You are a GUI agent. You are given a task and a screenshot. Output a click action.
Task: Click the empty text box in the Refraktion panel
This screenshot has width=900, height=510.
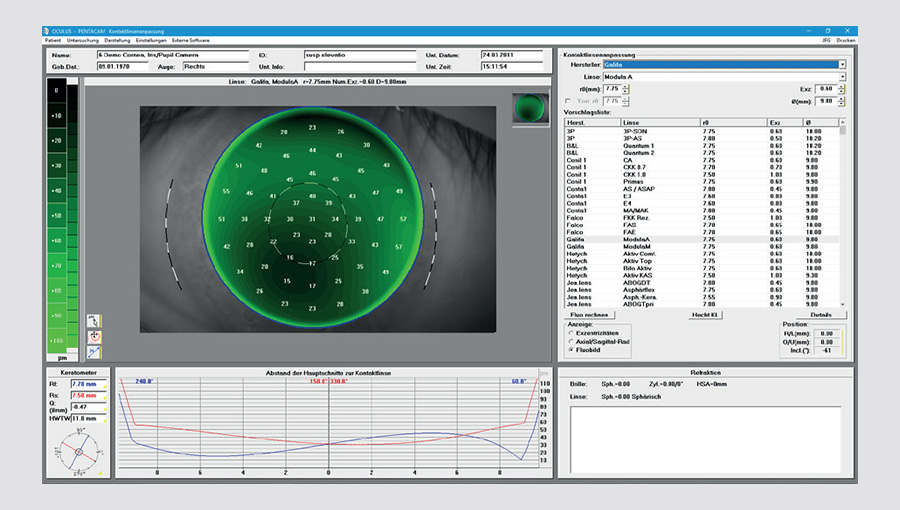[x=705, y=439]
